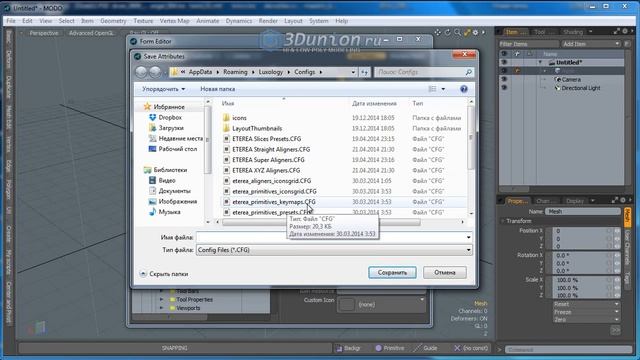Click the horizontal scrollbar of the file list
Image resolution: width=640 pixels, height=360 pixels.
322,222
